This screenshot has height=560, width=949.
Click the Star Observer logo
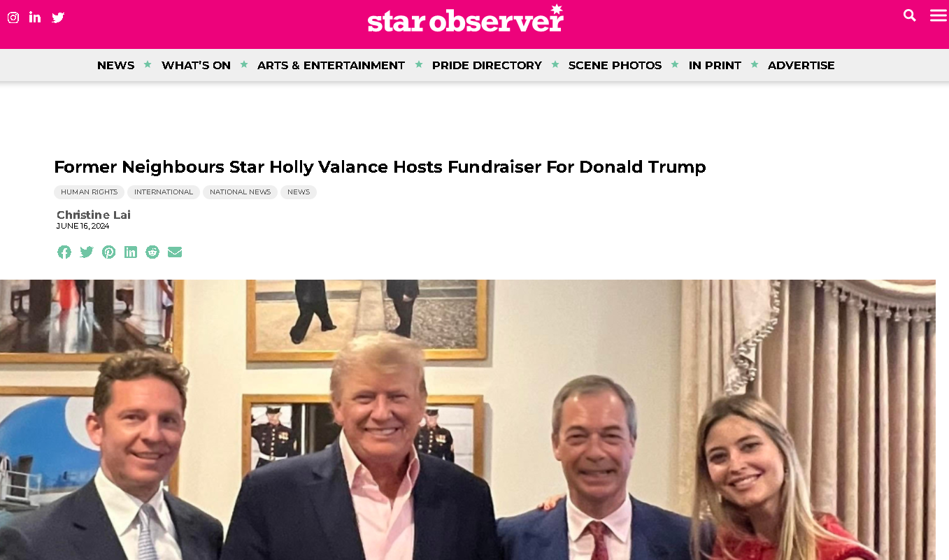coord(466,19)
